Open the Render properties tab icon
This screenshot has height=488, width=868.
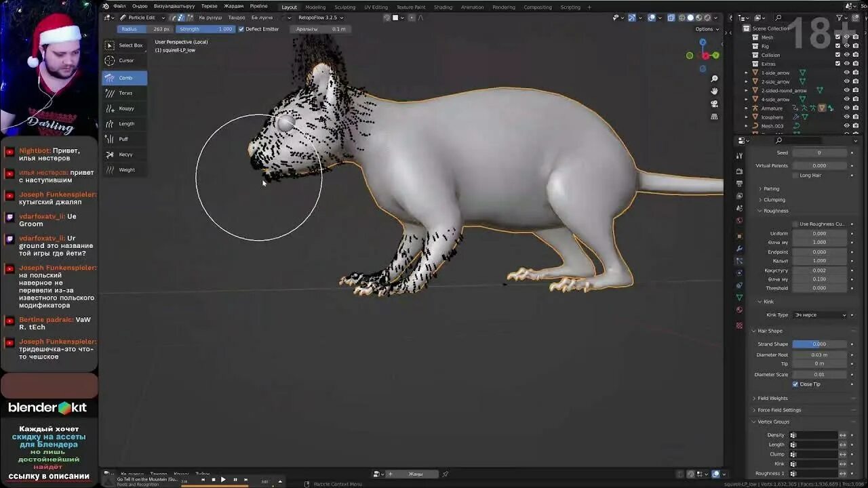(739, 171)
